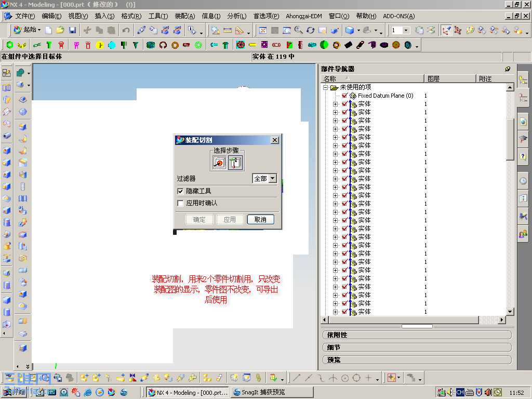
Task: Enable the 应用时确认 checkbox
Action: (180, 203)
